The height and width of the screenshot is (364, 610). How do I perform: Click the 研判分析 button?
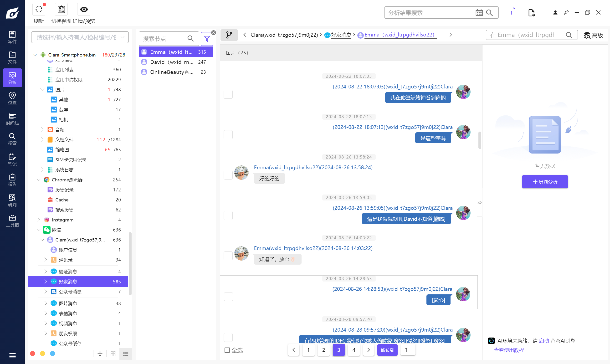(544, 182)
